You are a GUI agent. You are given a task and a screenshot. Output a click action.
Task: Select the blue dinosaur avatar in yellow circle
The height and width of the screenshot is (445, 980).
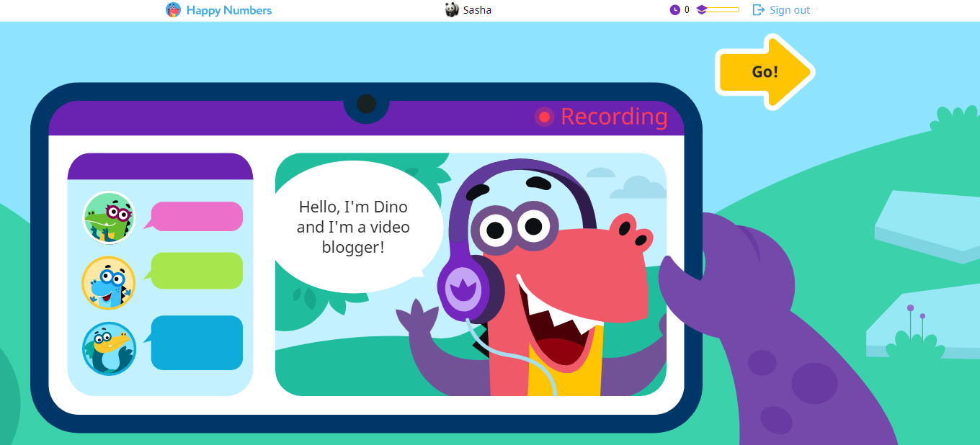pyautogui.click(x=109, y=283)
